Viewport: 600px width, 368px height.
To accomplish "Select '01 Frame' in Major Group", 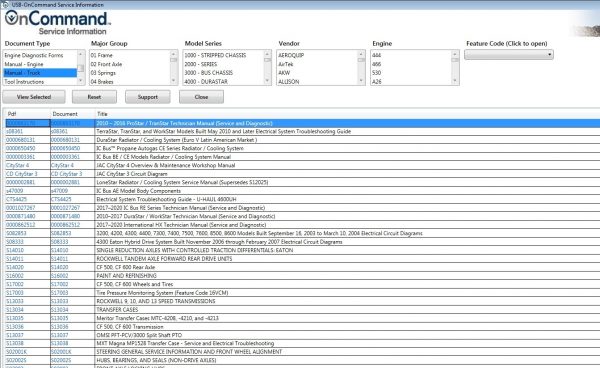I will pos(101,55).
